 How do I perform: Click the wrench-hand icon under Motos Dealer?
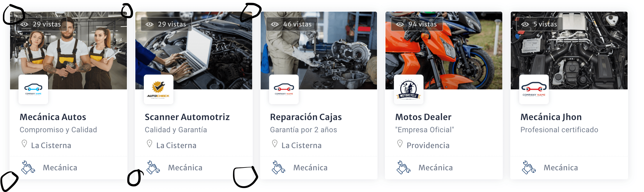403,167
